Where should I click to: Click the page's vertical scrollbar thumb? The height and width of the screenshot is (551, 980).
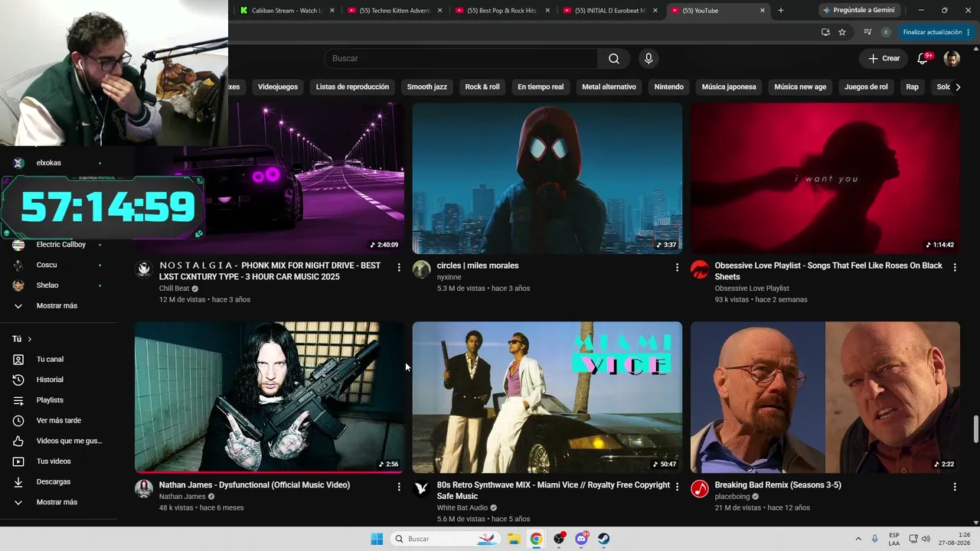[976, 429]
